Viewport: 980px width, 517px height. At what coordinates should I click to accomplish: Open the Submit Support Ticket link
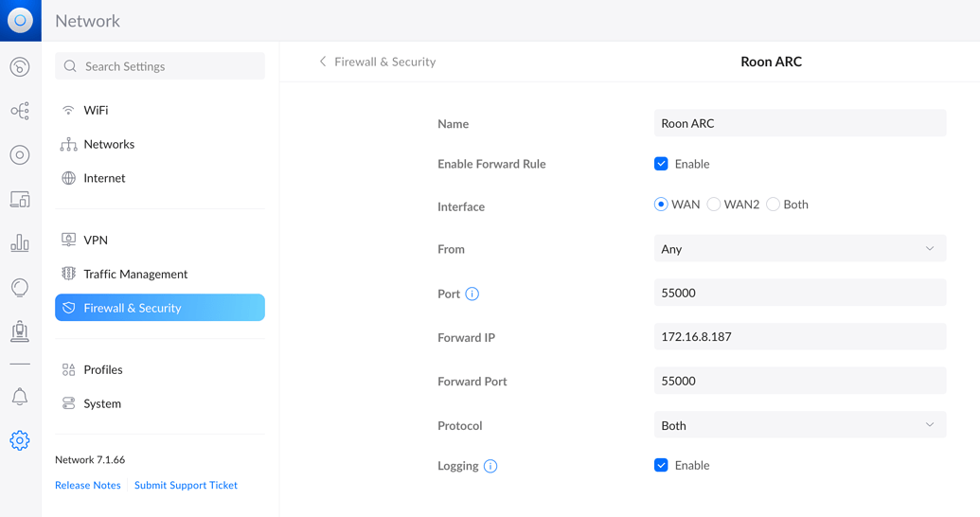pos(186,485)
